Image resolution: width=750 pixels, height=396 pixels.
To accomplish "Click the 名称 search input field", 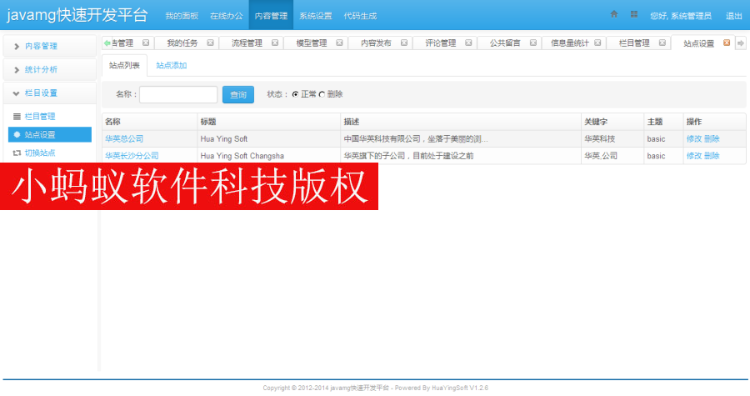I will [x=178, y=94].
